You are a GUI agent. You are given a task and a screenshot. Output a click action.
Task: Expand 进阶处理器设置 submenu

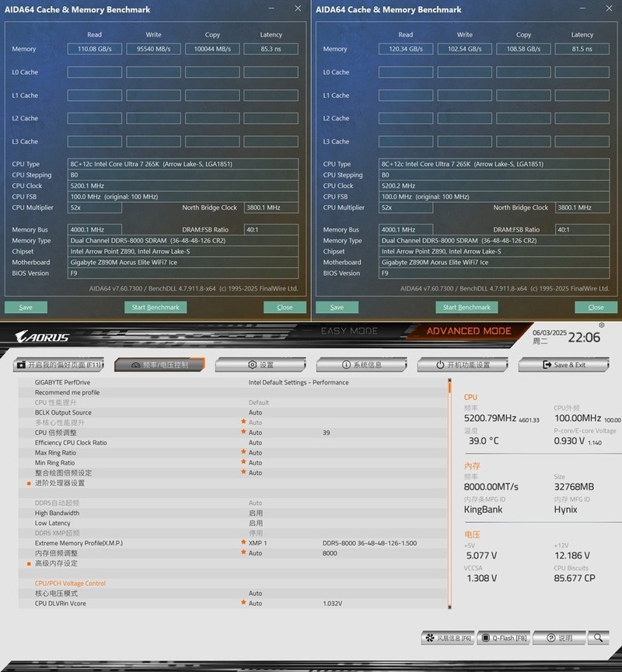[x=60, y=483]
